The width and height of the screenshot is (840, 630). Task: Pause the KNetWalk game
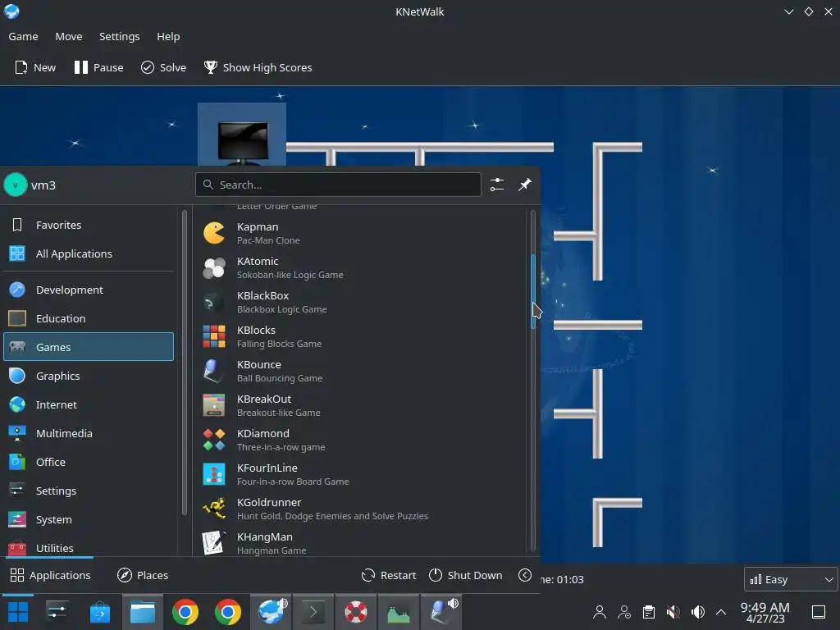pyautogui.click(x=98, y=67)
